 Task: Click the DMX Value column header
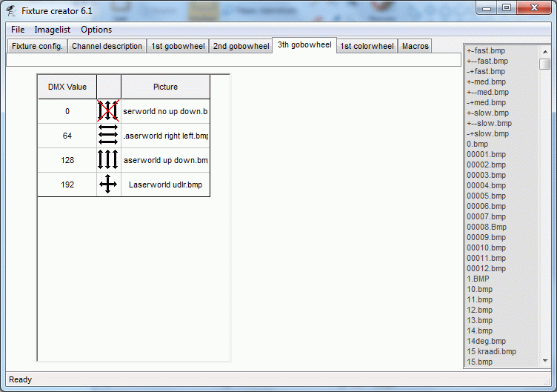67,87
